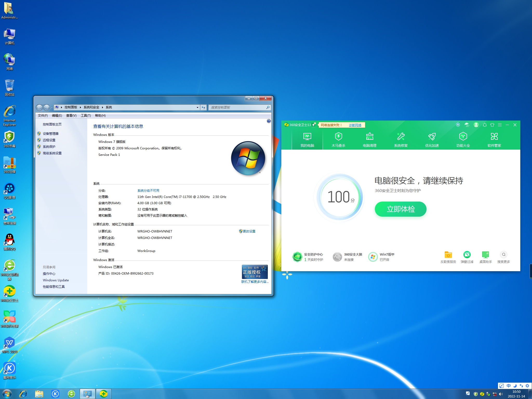Open the 帮助(H) menu
The width and height of the screenshot is (532, 399).
coord(100,116)
